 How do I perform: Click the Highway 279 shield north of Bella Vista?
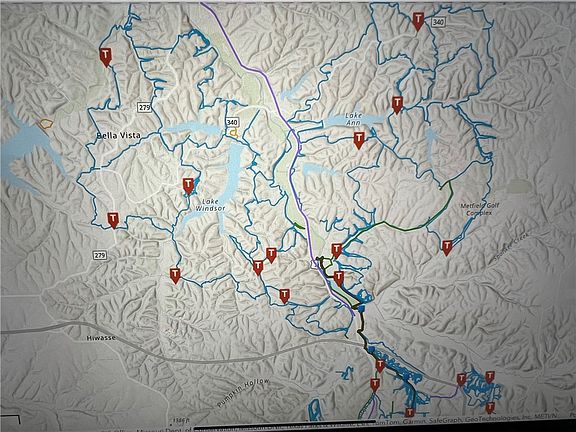point(144,108)
